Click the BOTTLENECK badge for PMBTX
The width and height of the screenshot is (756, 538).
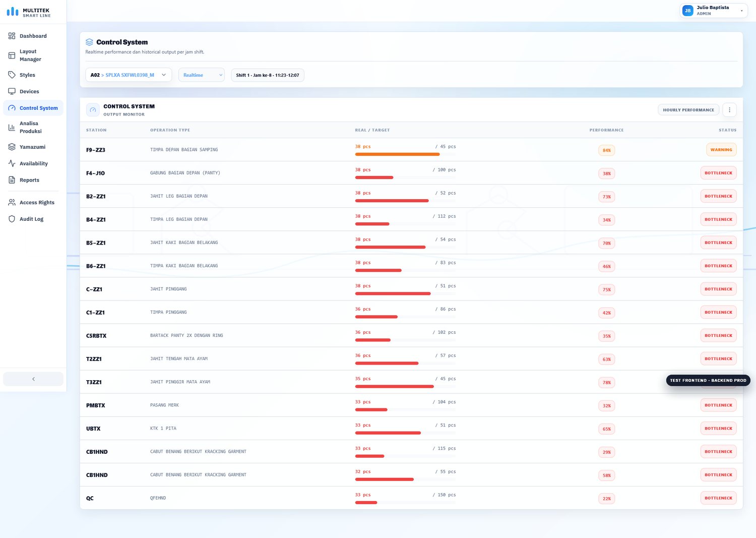coord(718,405)
